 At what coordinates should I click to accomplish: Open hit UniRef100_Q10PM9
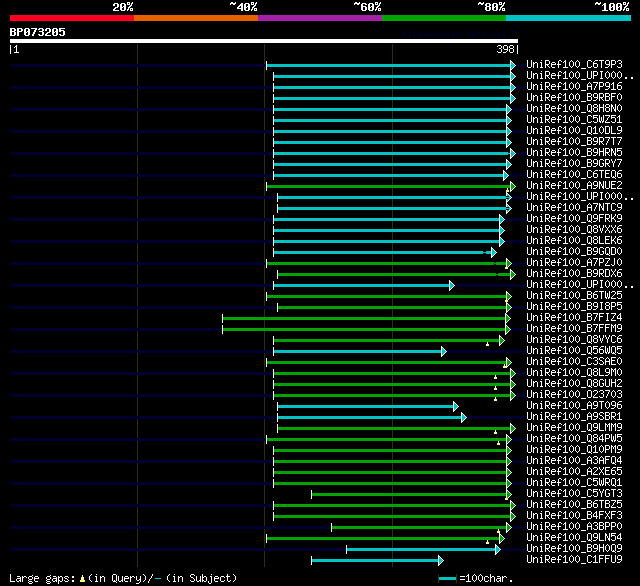pos(574,450)
